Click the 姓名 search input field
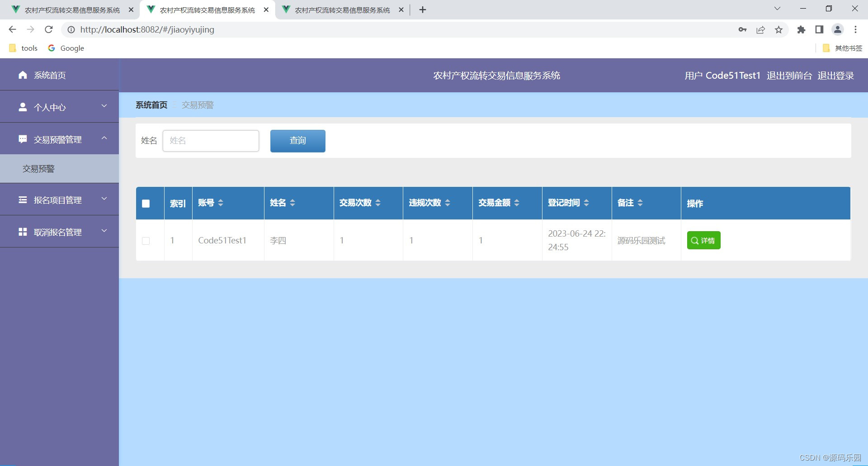 (211, 141)
